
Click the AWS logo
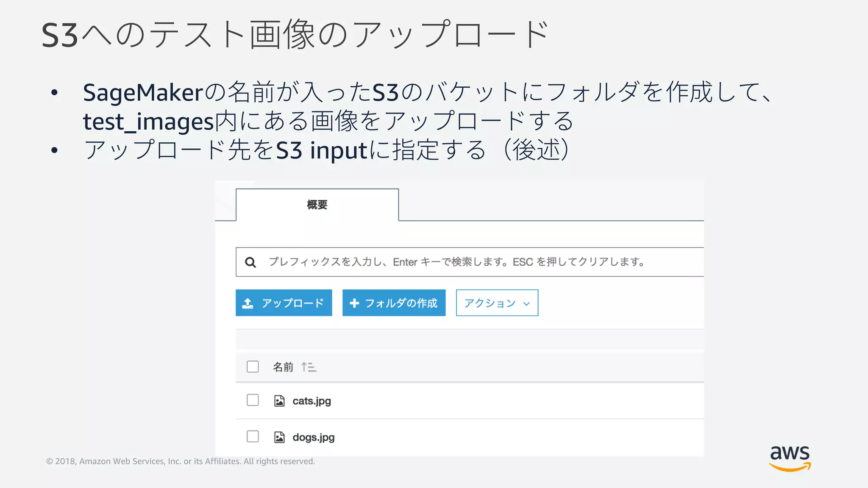790,458
